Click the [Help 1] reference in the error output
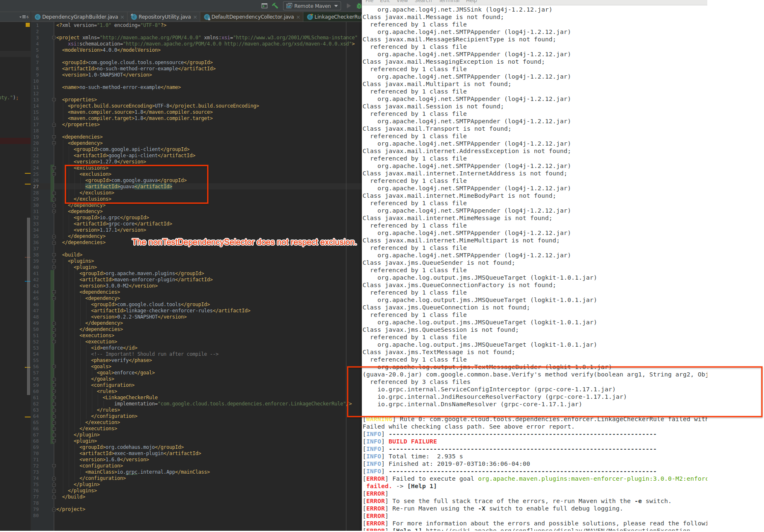Image resolution: width=764 pixels, height=532 pixels. coord(423,486)
